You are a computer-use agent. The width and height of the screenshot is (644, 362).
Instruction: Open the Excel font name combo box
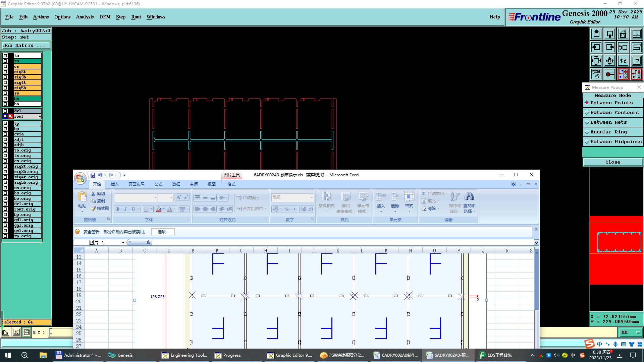(x=136, y=198)
